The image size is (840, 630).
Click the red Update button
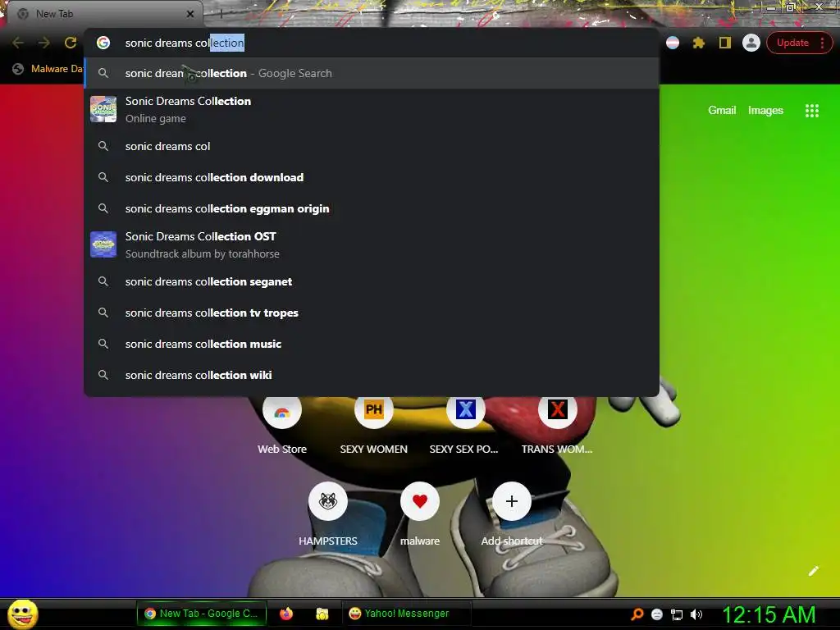[793, 43]
